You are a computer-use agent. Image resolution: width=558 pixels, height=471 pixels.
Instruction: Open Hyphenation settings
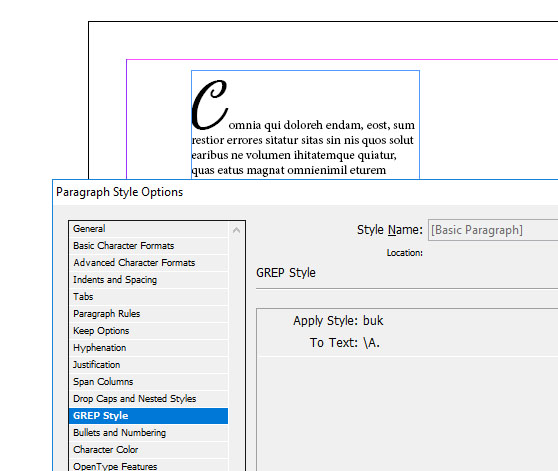148,348
